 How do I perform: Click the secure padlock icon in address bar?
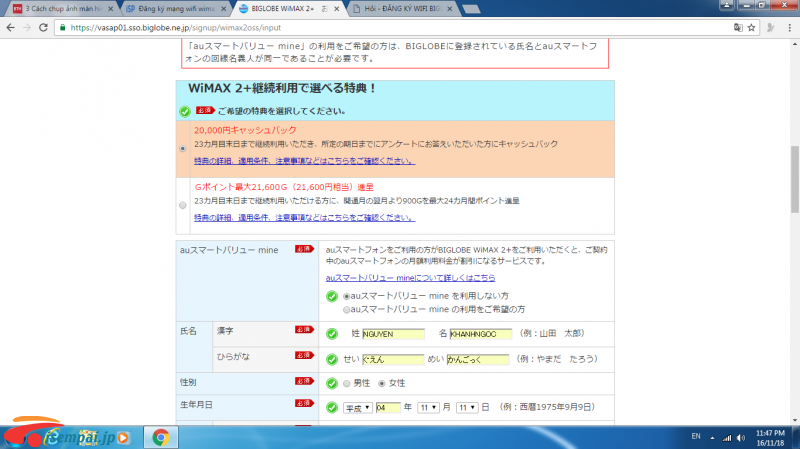[x=62, y=28]
